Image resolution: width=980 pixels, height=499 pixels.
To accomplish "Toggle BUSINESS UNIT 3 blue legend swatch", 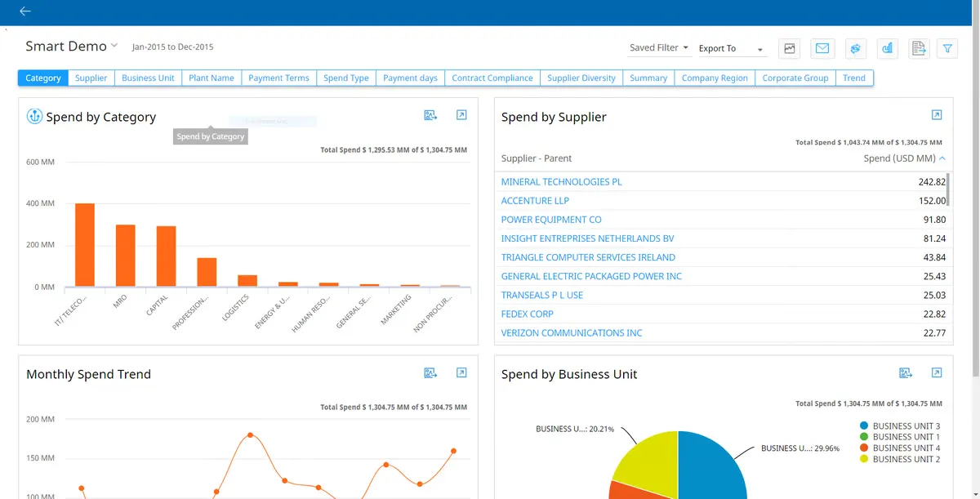I will tap(864, 425).
